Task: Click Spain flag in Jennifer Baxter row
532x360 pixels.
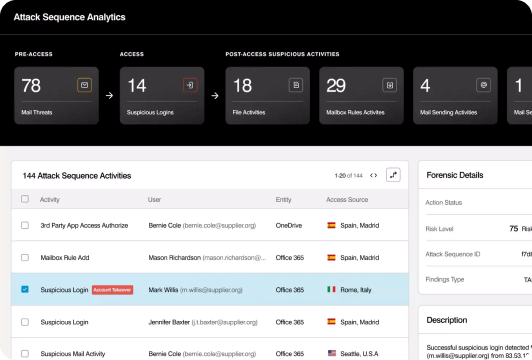Action: tap(331, 321)
